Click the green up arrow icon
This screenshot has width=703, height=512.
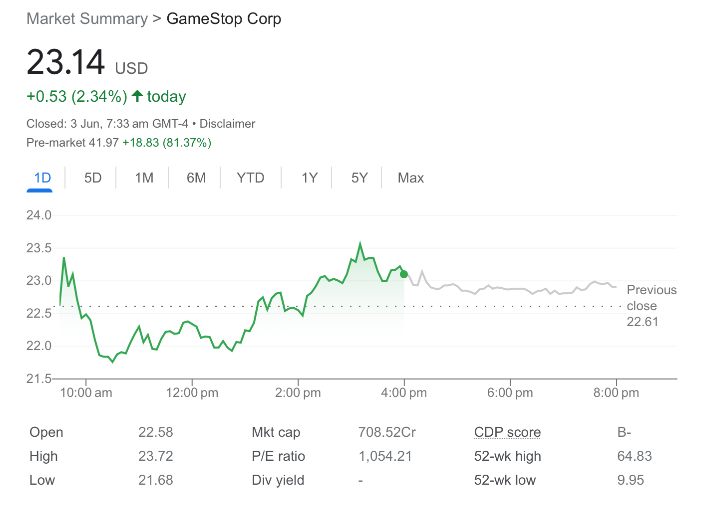138,96
